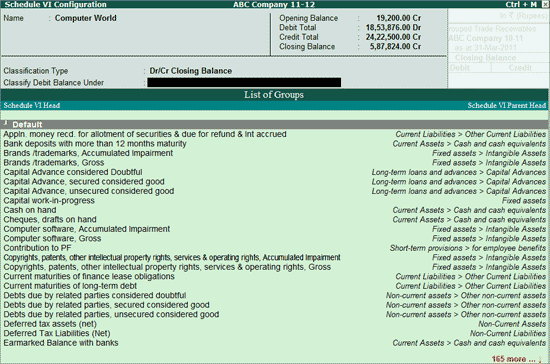Click Dr/Cr Closing Balance classification type
Image resolution: width=550 pixels, height=364 pixels.
[x=190, y=70]
